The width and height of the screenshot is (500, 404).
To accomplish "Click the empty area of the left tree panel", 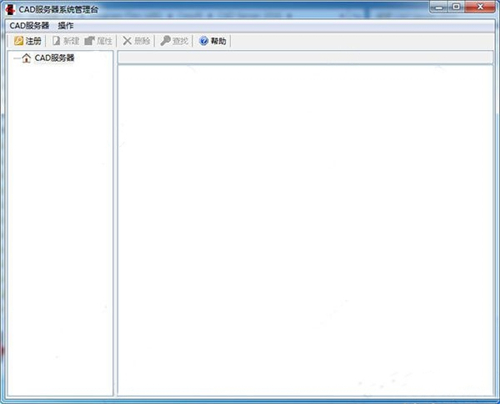I will tap(60, 230).
